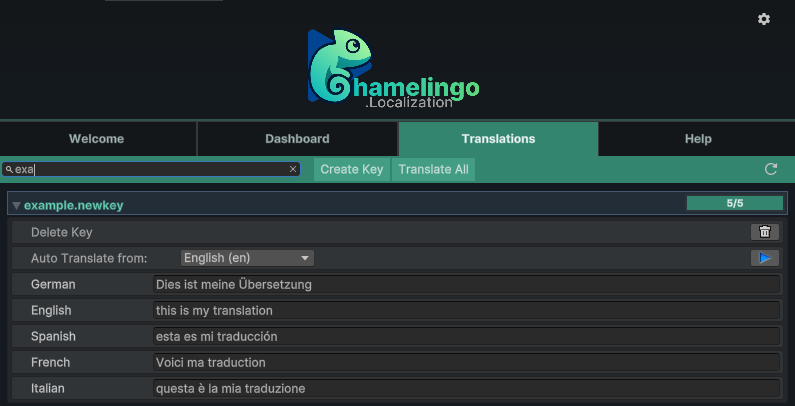Click the 5/5 translation progress bar

[x=734, y=203]
